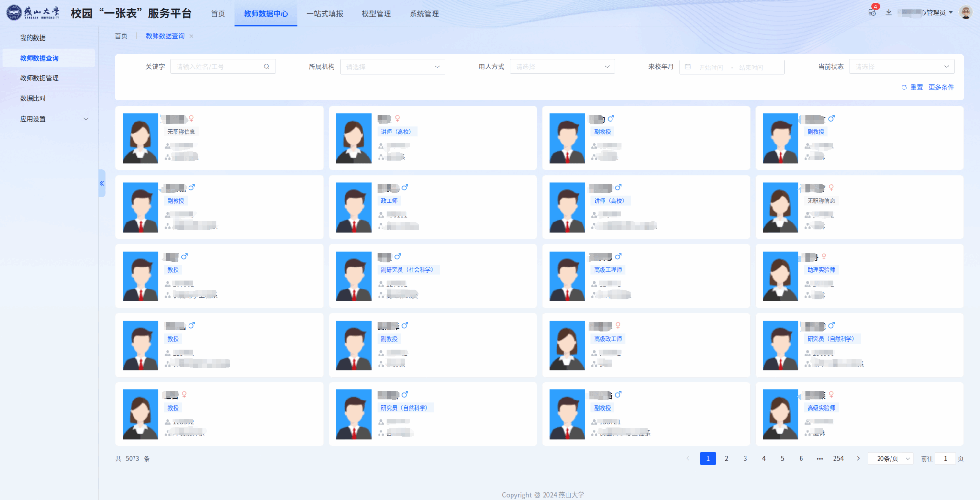Click the 燕山大学 logo
Image resolution: width=980 pixels, height=500 pixels.
[33, 12]
